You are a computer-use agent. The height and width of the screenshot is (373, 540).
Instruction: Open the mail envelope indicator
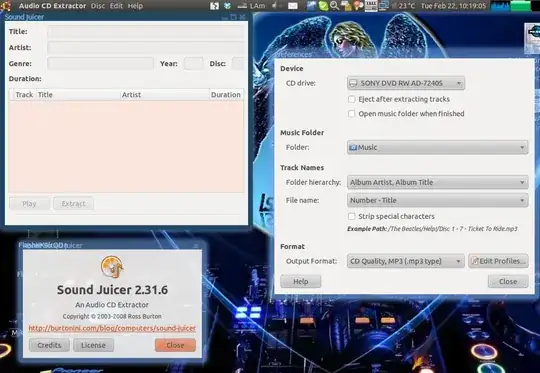(x=292, y=6)
